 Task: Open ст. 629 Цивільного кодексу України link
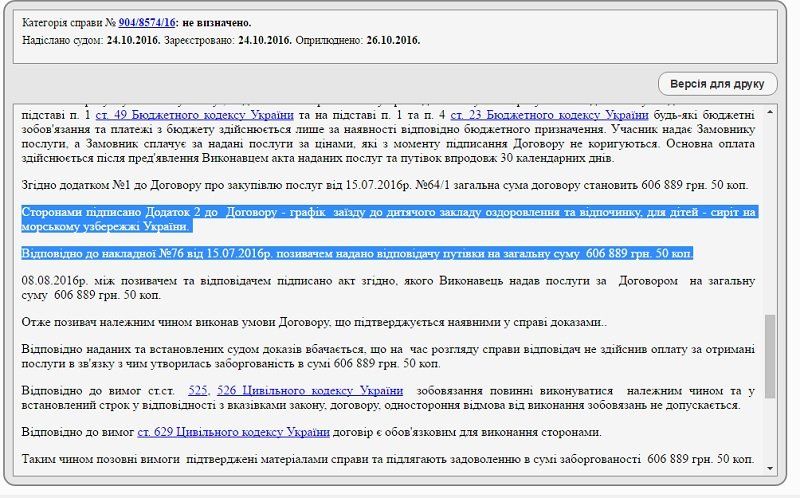(234, 432)
